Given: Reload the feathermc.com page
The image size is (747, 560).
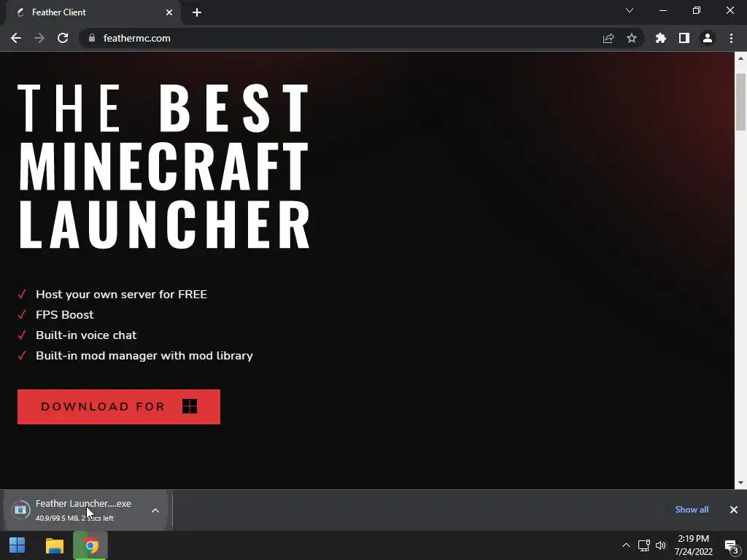Looking at the screenshot, I should point(63,38).
